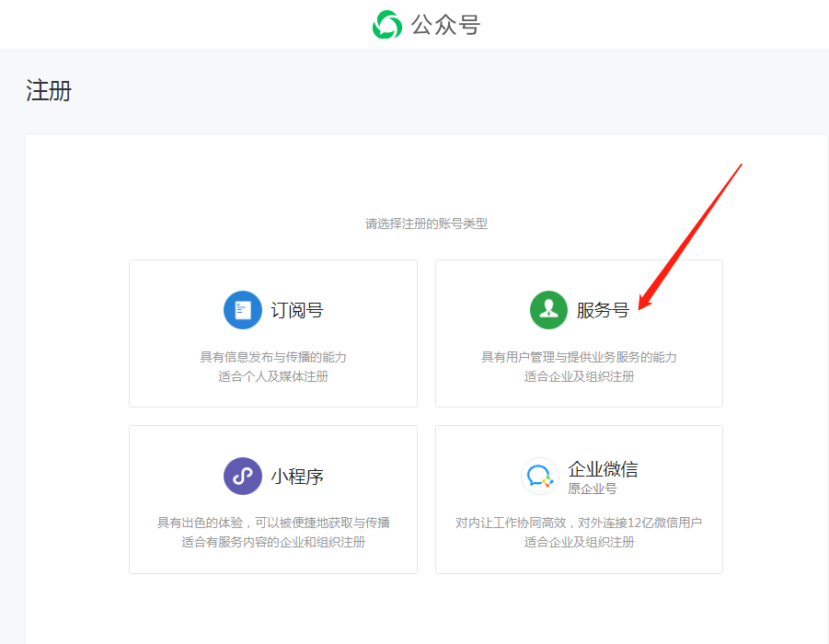Click the 企业微信 chat bubble icon
829x644 pixels.
tap(539, 476)
